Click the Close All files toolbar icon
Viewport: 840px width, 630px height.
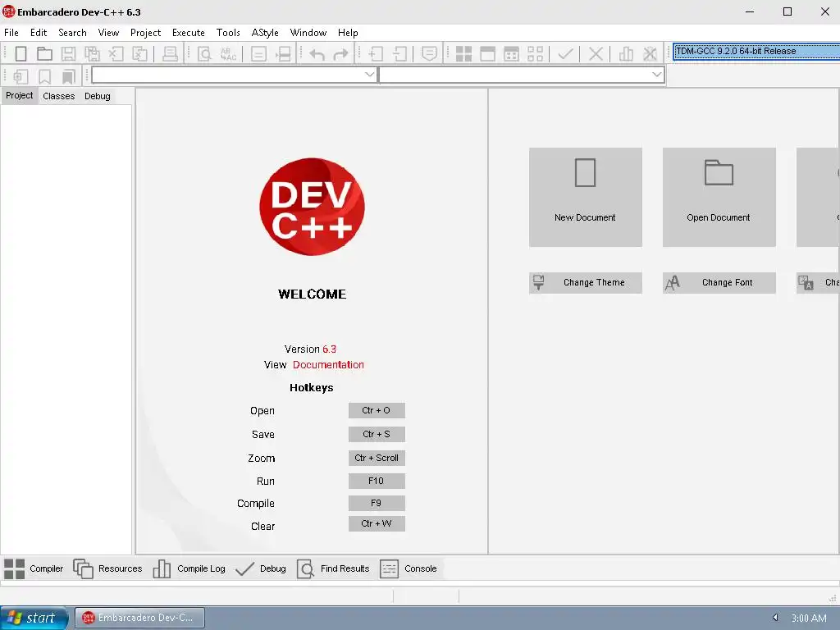pyautogui.click(x=139, y=53)
